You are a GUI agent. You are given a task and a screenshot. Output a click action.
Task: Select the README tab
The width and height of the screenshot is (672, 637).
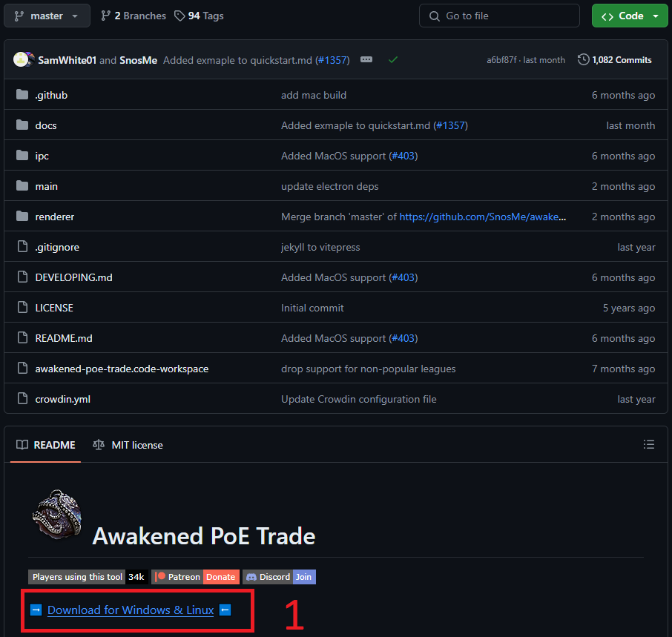(45, 445)
